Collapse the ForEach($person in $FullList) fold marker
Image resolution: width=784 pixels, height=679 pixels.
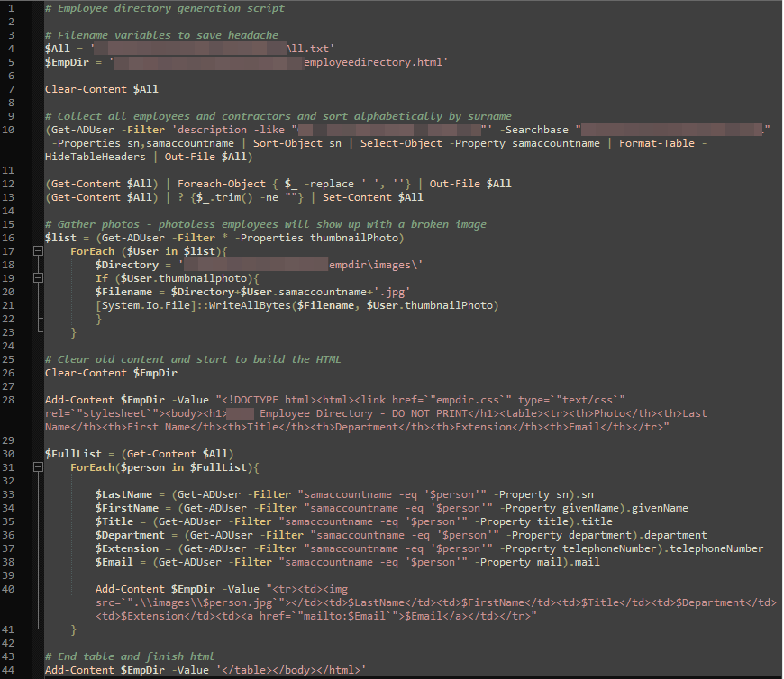38,467
